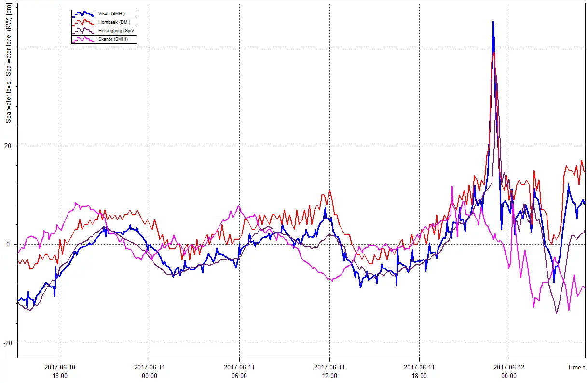The image size is (588, 383).
Task: Select the Helsingborg (SjöV) legend entry text
Action: coord(116,31)
